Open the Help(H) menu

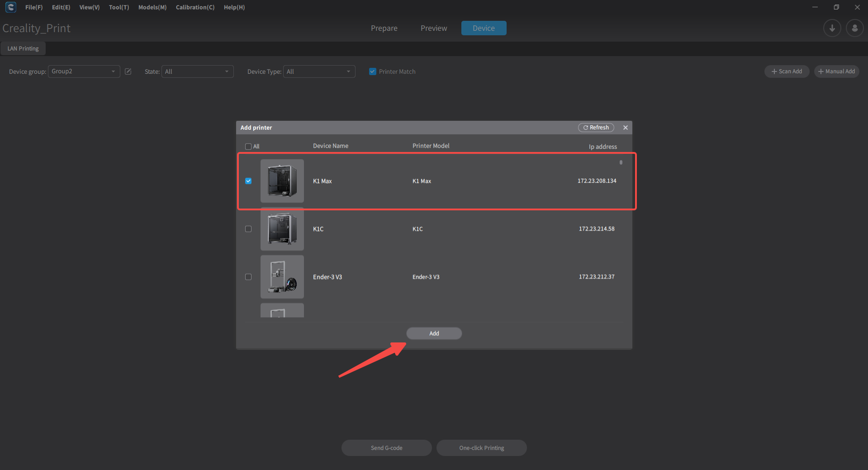[234, 7]
